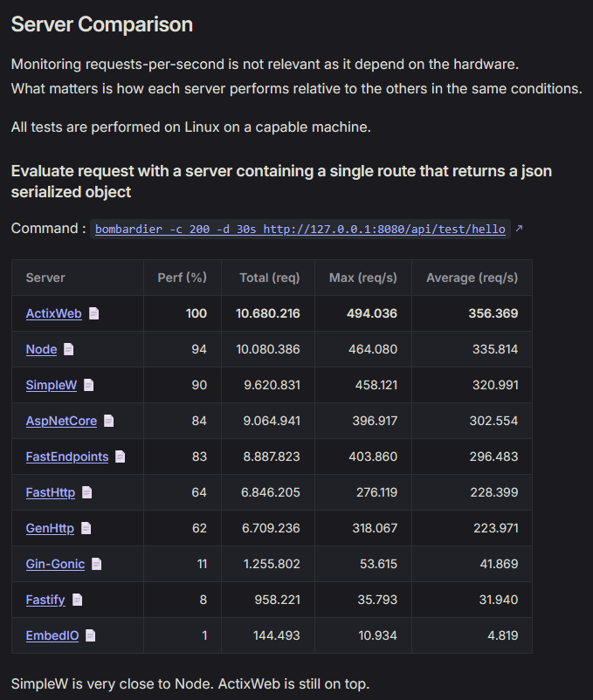Click the ActixWeb average value 356.369
This screenshot has width=593, height=700.
pos(493,313)
